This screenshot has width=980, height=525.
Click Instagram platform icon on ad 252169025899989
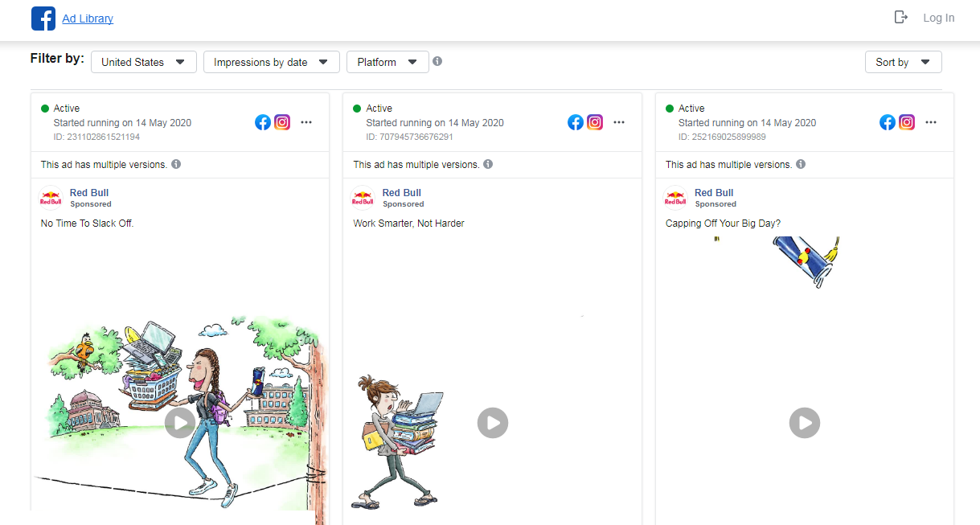click(x=907, y=122)
